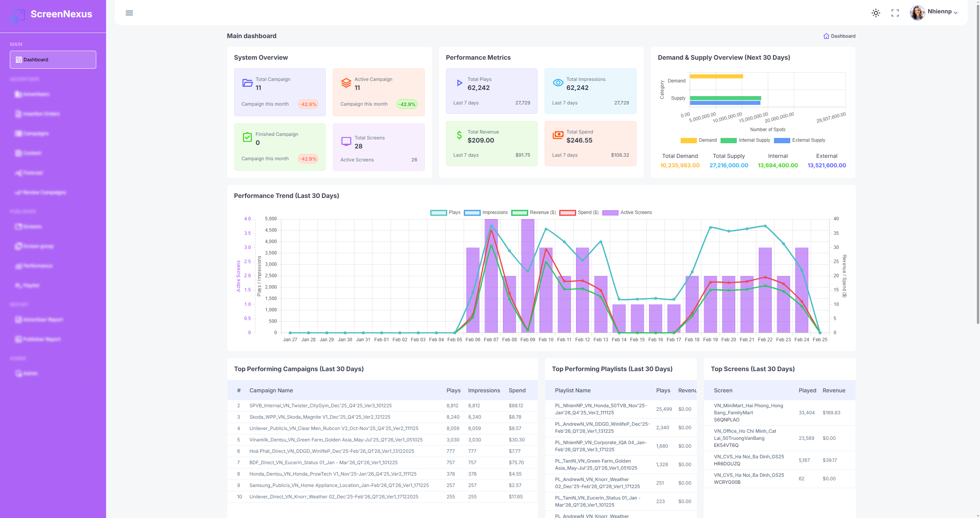Toggle light/dark theme sun icon
Image resolution: width=980 pixels, height=518 pixels.
(x=876, y=13)
